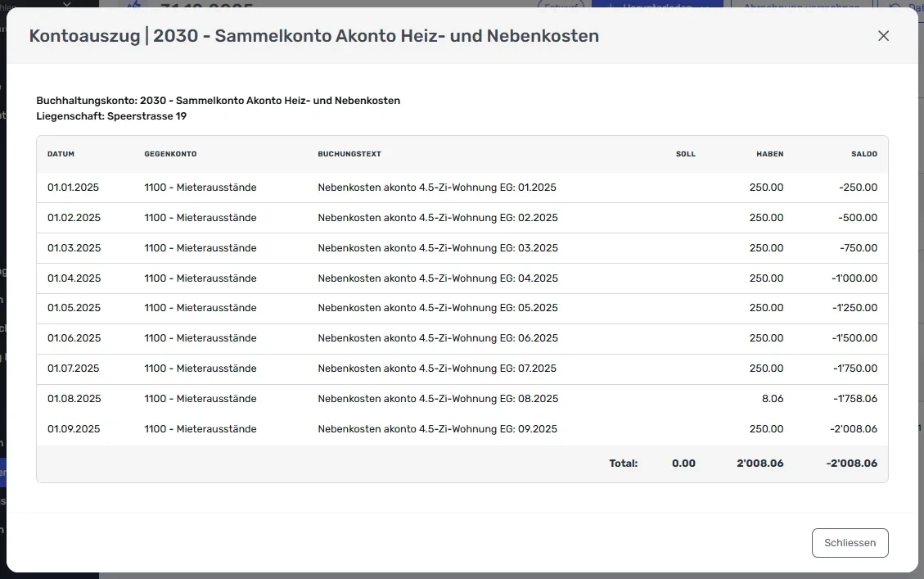Click Haben 250.00 in the 01.03.2025 row
The height and width of the screenshot is (579, 924).
[x=766, y=248]
